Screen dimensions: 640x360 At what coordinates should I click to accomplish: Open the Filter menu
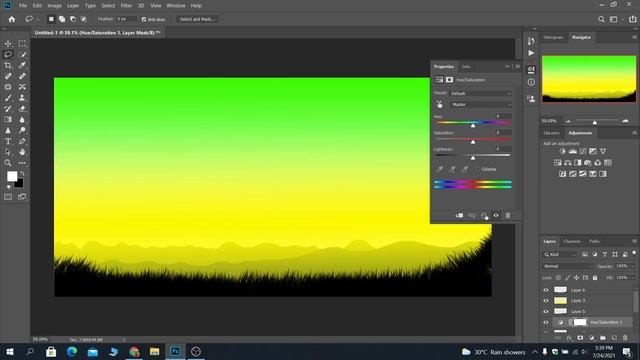(126, 6)
